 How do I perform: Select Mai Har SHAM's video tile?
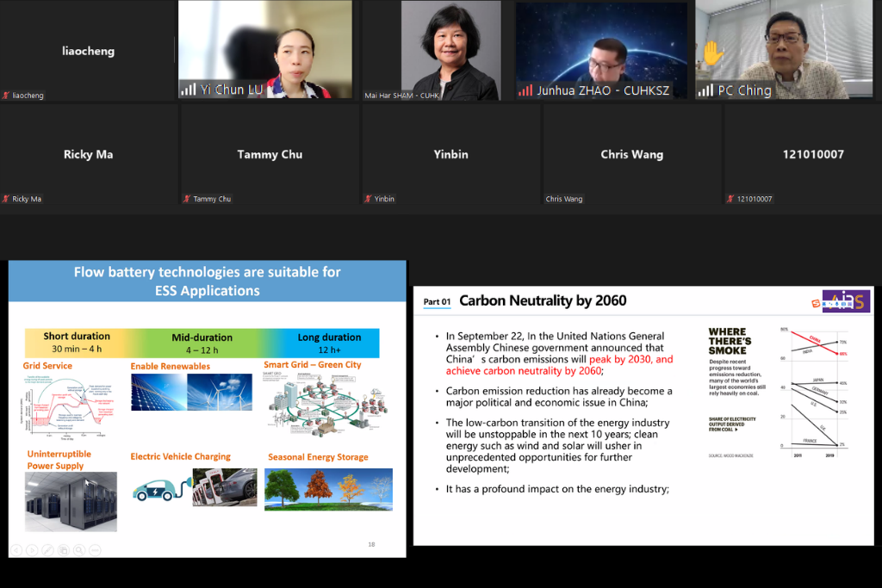pos(450,50)
